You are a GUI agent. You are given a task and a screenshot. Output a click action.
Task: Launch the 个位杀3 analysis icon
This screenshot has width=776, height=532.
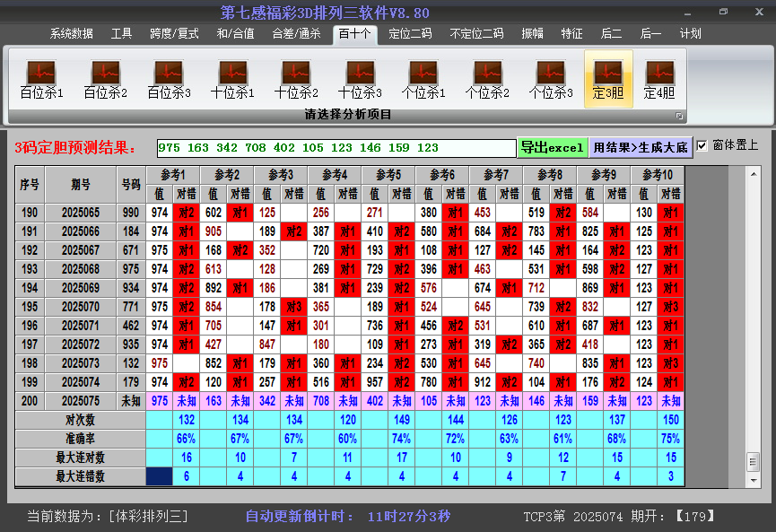coord(550,79)
